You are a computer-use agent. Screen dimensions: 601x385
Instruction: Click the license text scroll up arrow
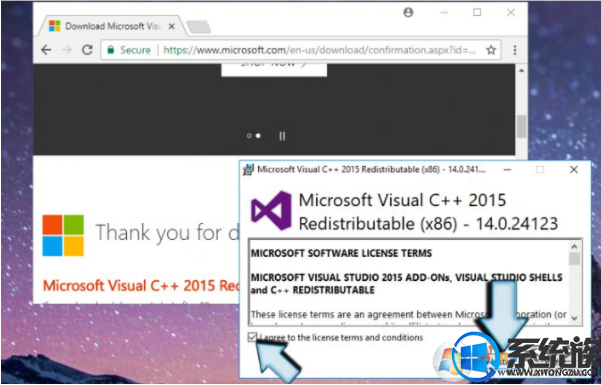click(574, 247)
